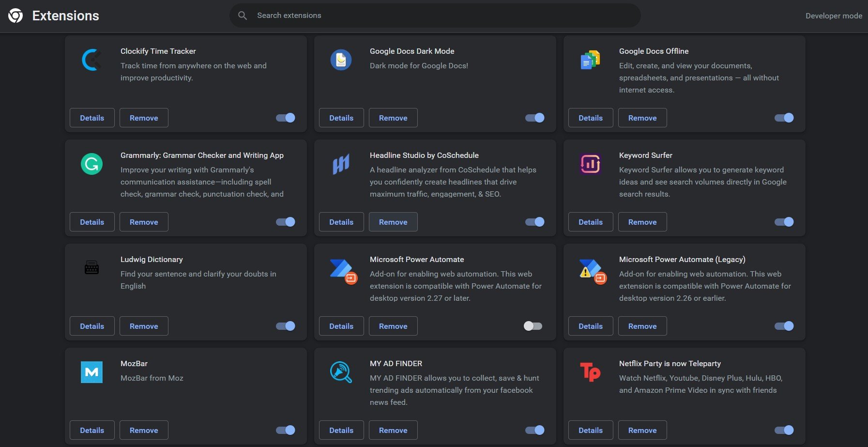Turn off Power Automate (Legacy) toggle

[x=784, y=326]
